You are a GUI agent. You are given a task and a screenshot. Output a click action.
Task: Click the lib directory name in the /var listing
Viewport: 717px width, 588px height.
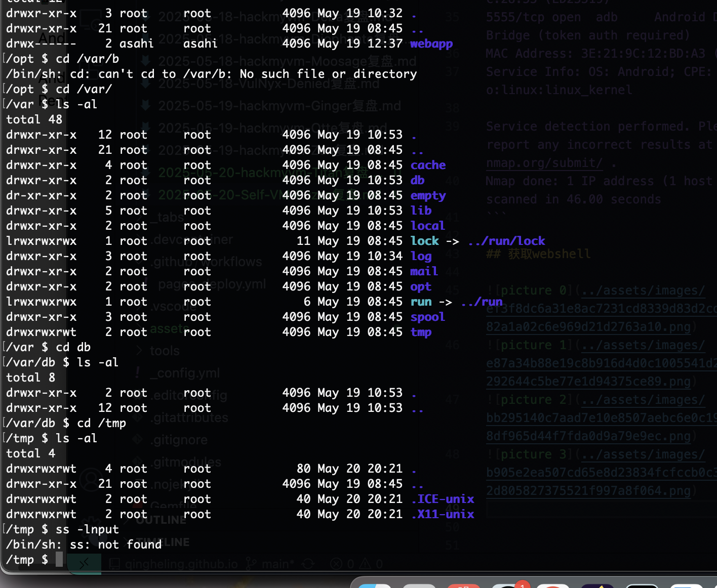point(421,211)
